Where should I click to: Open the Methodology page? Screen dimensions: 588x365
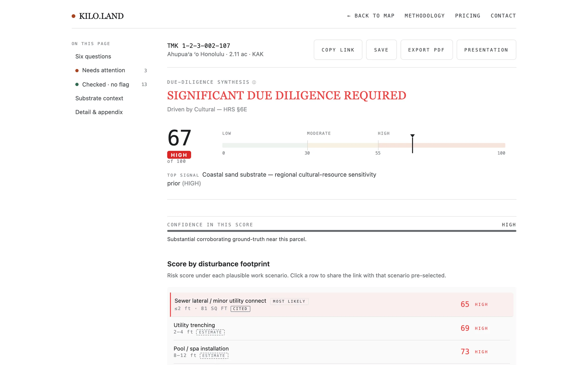[x=425, y=16]
